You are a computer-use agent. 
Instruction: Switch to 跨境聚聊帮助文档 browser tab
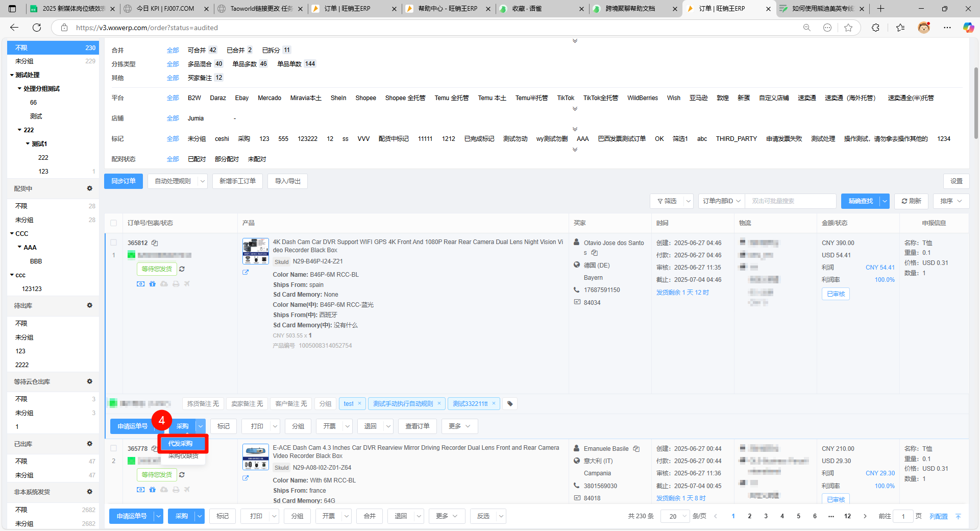coord(630,9)
